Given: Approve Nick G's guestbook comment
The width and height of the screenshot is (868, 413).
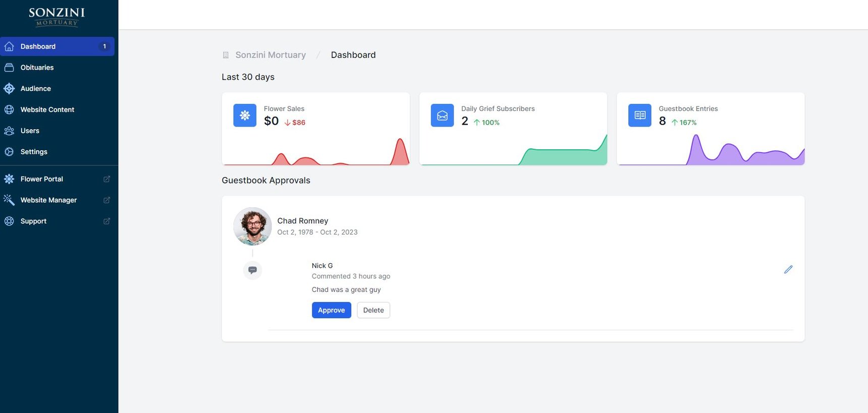Looking at the screenshot, I should tap(331, 310).
